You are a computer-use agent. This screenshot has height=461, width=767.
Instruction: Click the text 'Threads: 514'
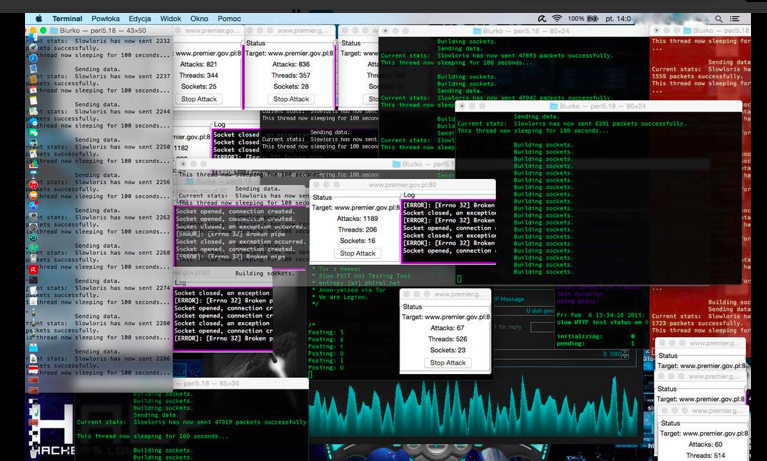[x=705, y=455]
